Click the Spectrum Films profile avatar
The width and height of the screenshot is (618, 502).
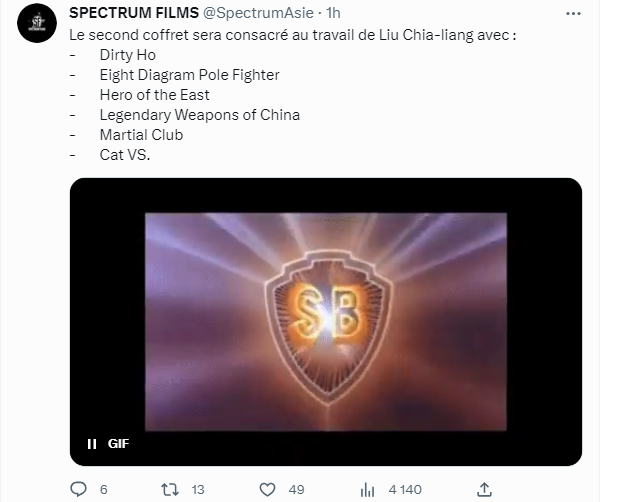pyautogui.click(x=37, y=23)
